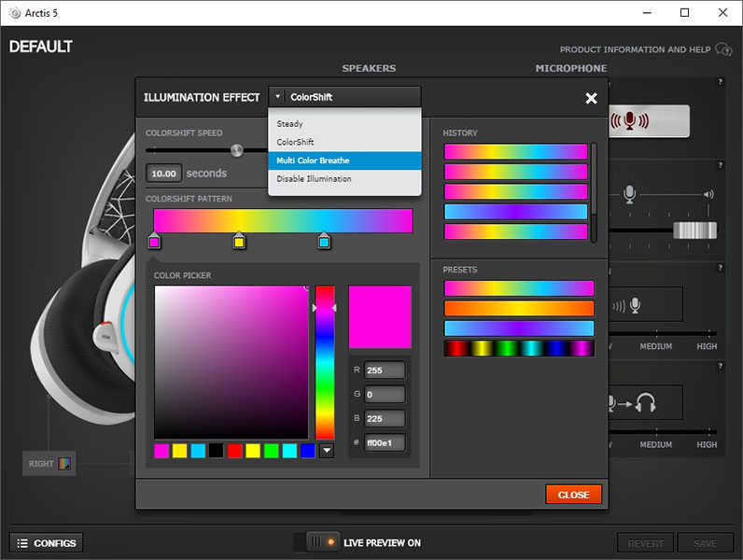Click the red microphone live preview icon
The height and width of the screenshot is (560, 743).
pos(629,120)
